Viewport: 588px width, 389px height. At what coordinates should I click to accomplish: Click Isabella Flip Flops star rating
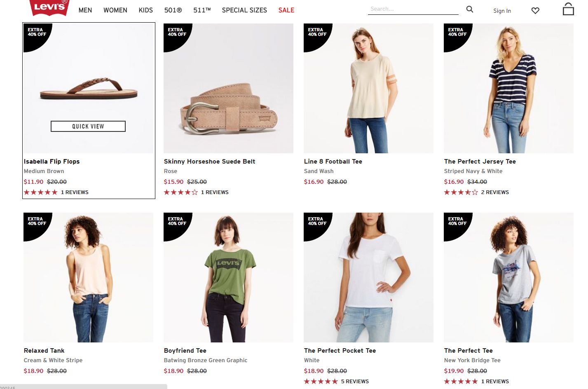point(40,192)
